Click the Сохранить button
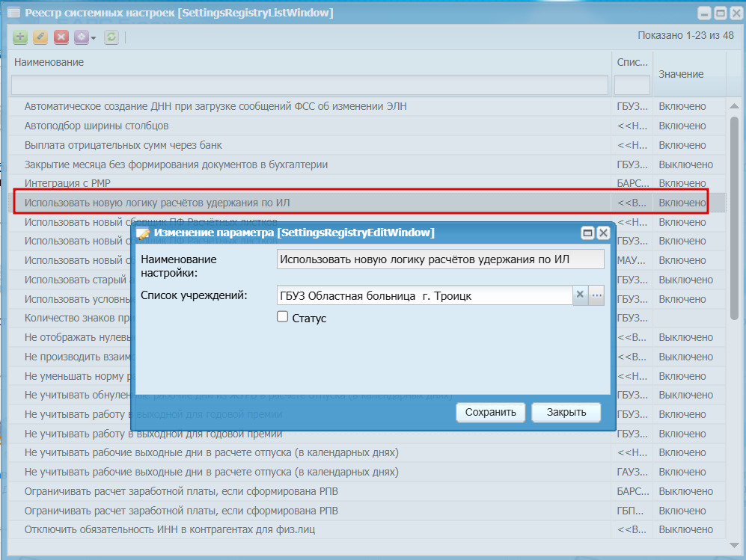This screenshot has height=560, width=746. pyautogui.click(x=491, y=412)
